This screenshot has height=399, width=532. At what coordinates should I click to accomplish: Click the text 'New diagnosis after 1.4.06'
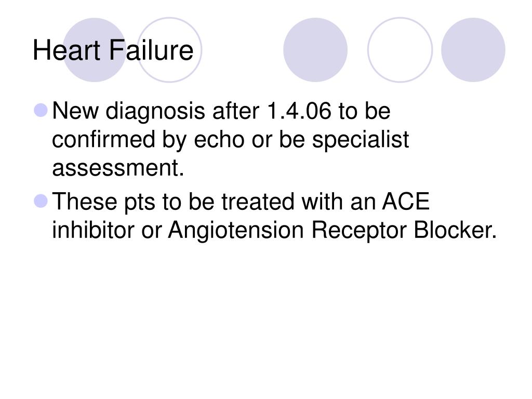point(192,111)
